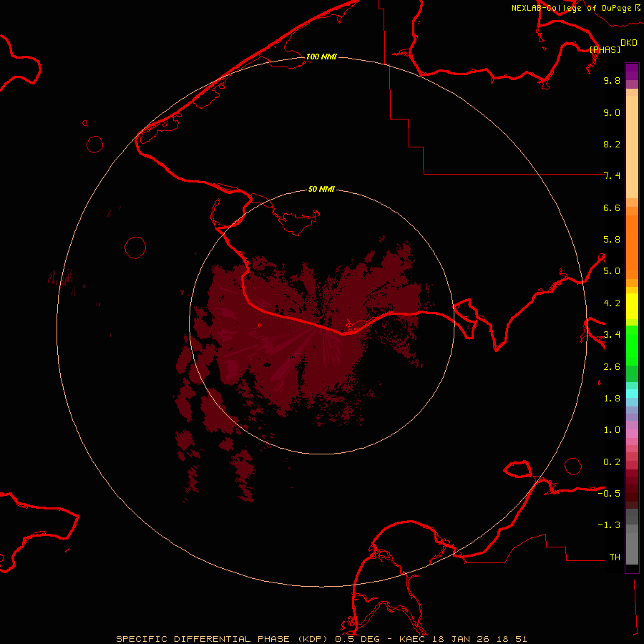Click the 100 NMI range ring label
This screenshot has width=644, height=644.
pyautogui.click(x=321, y=57)
